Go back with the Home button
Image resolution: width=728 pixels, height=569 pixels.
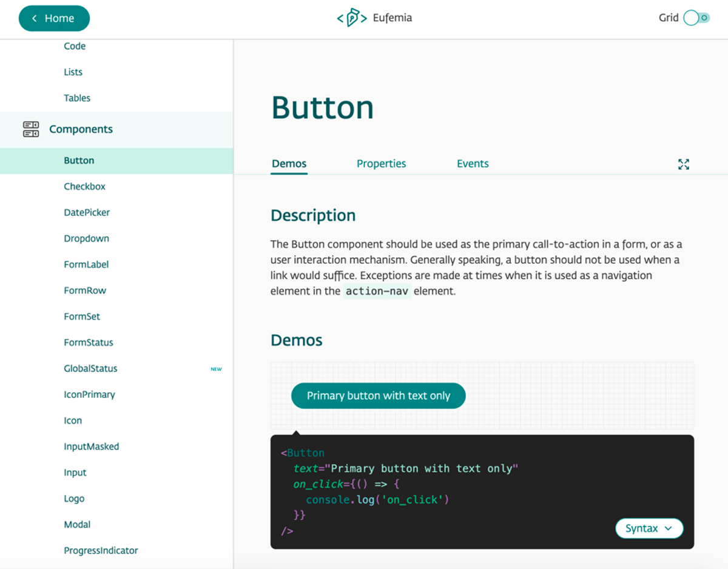[x=54, y=18]
